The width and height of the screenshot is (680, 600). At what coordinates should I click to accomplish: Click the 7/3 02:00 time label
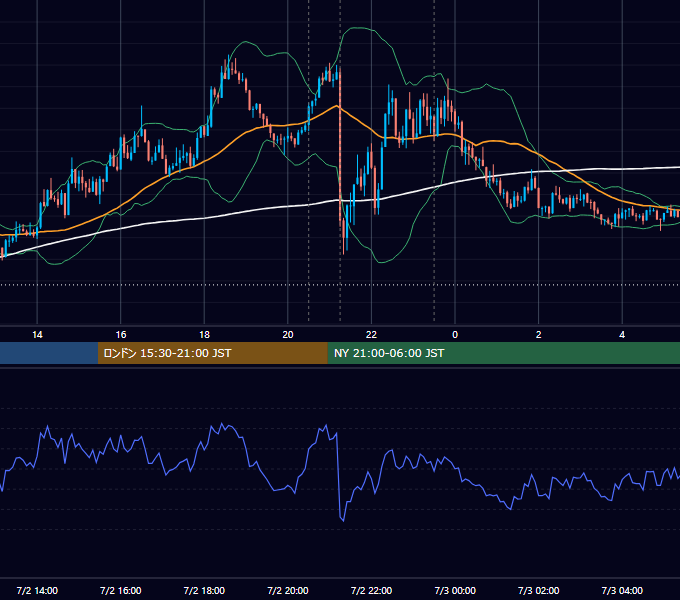[539, 590]
